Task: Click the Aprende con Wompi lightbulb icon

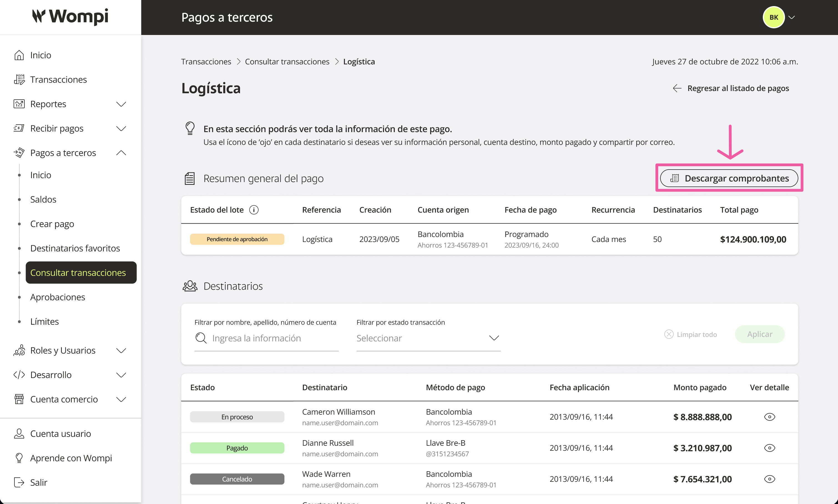Action: coord(19,458)
